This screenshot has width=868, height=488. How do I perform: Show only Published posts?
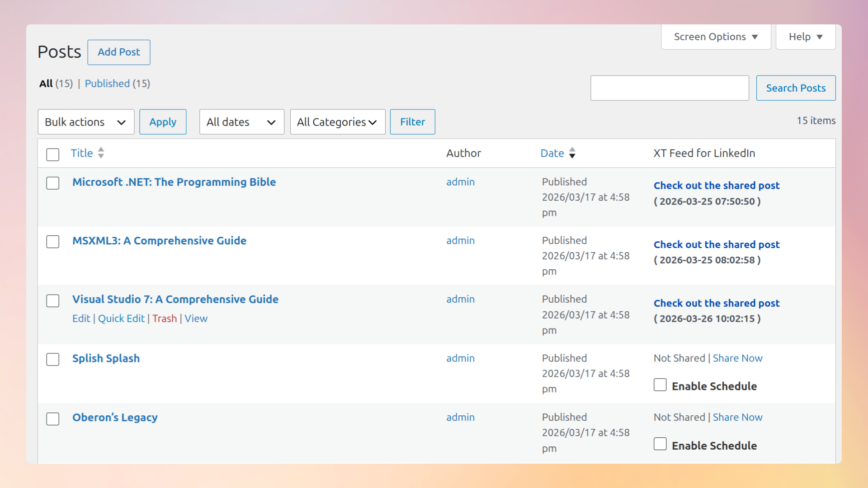[107, 84]
